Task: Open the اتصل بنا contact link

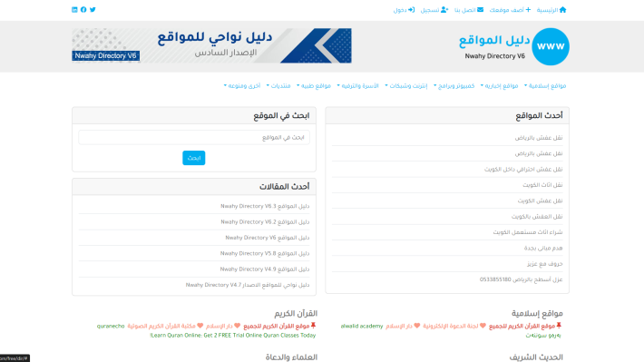Action: 469,10
